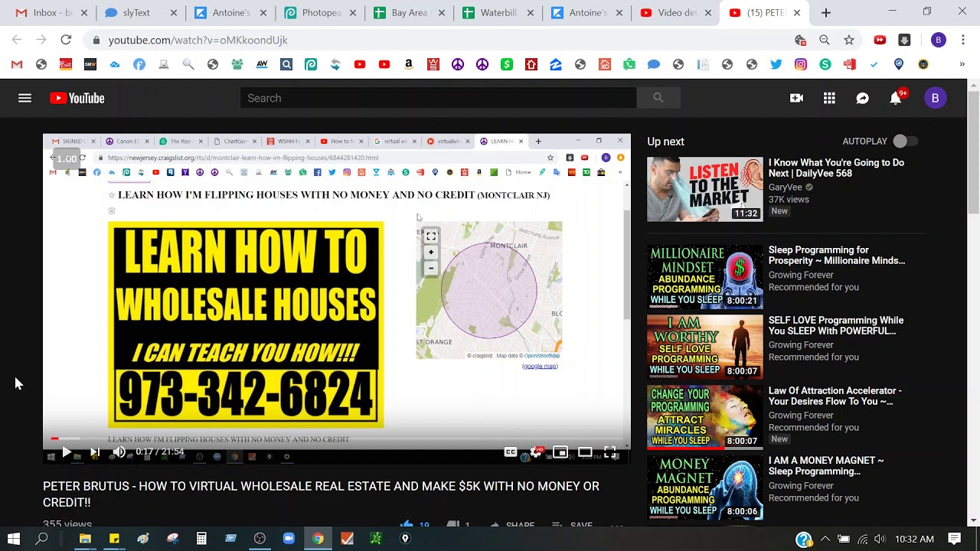Open 'SELF LOVE Programming While You SLEEP' title
Image resolution: width=980 pixels, height=551 pixels.
(x=836, y=325)
